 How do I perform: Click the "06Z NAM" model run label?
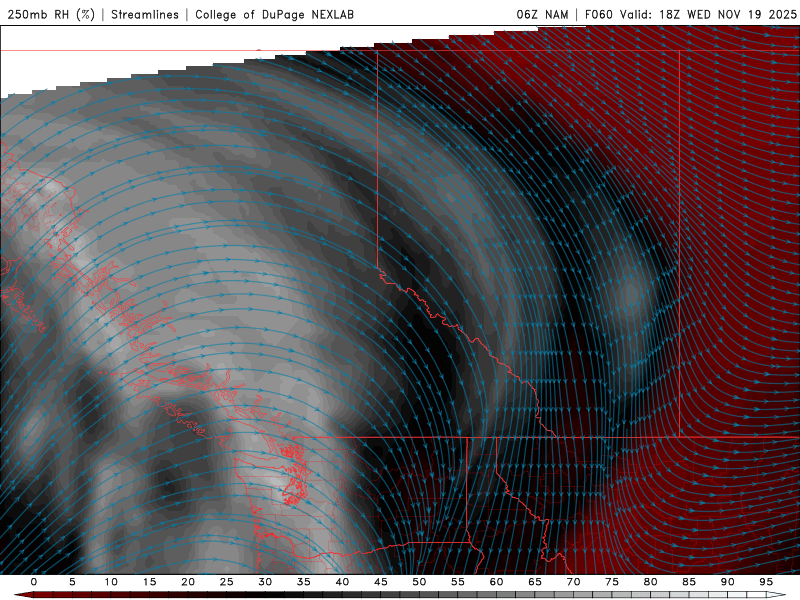tap(542, 14)
